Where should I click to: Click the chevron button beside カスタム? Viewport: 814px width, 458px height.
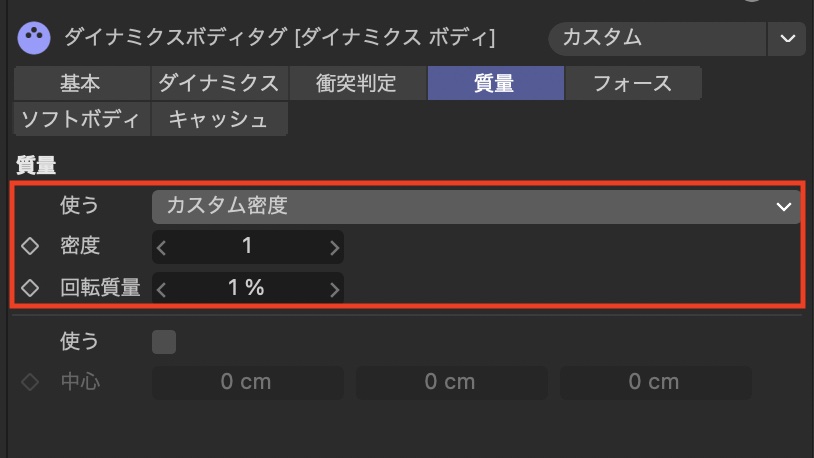coord(786,39)
